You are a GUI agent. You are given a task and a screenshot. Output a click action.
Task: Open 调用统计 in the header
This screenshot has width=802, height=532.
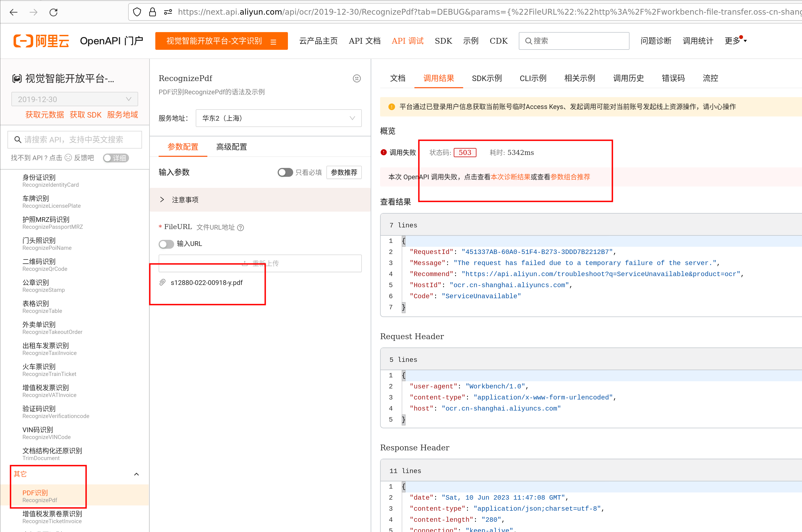click(698, 41)
